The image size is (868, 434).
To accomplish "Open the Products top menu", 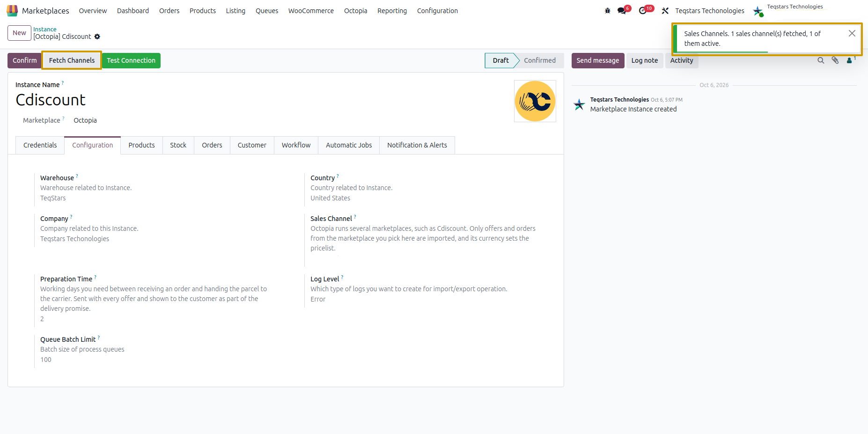I will (x=203, y=11).
